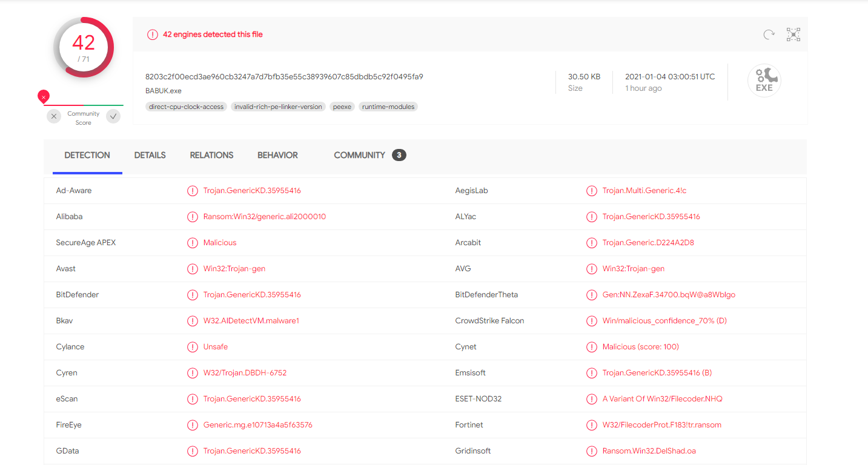Screen dimensions: 868x465
Task: Click the SecureAge APEX 'Malicious' result
Action: pos(220,243)
